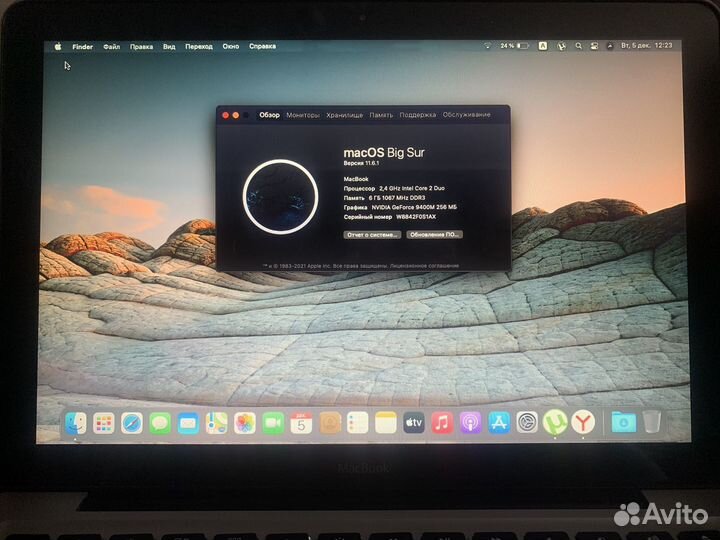Open the Trash in the Dock
This screenshot has height=540, width=720.
(x=652, y=422)
